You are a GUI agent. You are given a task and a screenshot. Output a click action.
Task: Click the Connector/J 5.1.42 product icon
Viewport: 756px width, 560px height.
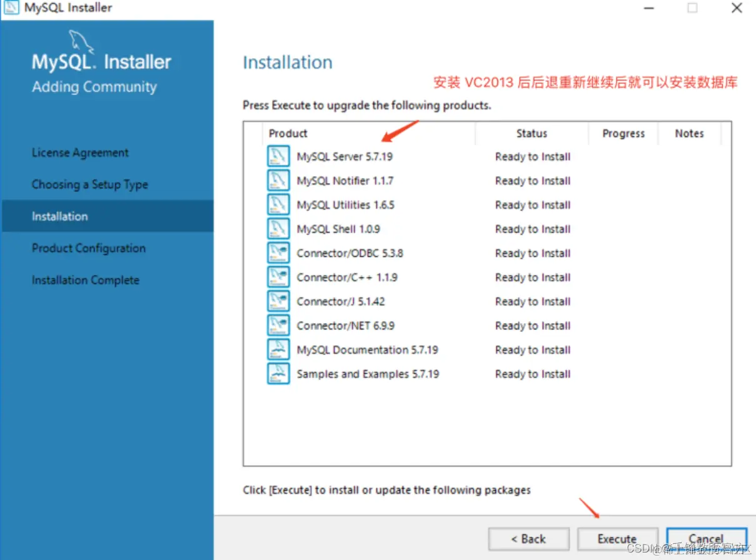[278, 301]
